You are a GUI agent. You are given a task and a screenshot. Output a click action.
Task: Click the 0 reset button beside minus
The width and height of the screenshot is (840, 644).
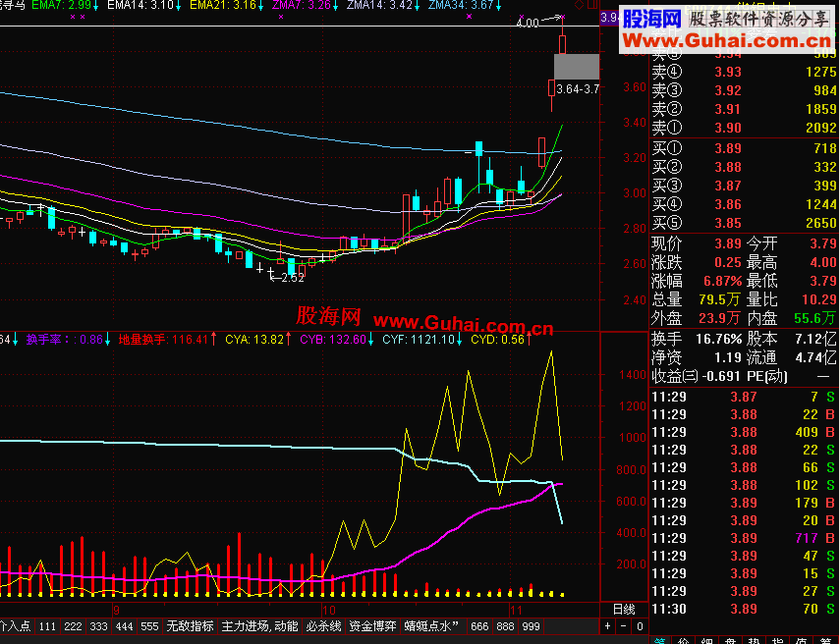(640, 625)
